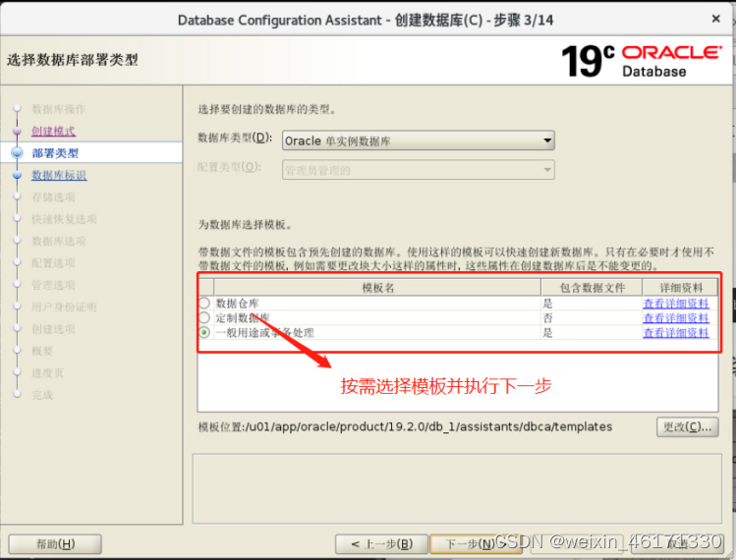The width and height of the screenshot is (737, 560).
Task: Click the 详细资料 column header
Action: click(680, 288)
